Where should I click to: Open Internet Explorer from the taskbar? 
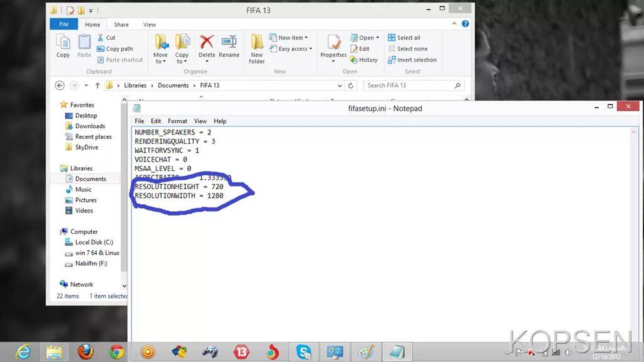coord(23,352)
